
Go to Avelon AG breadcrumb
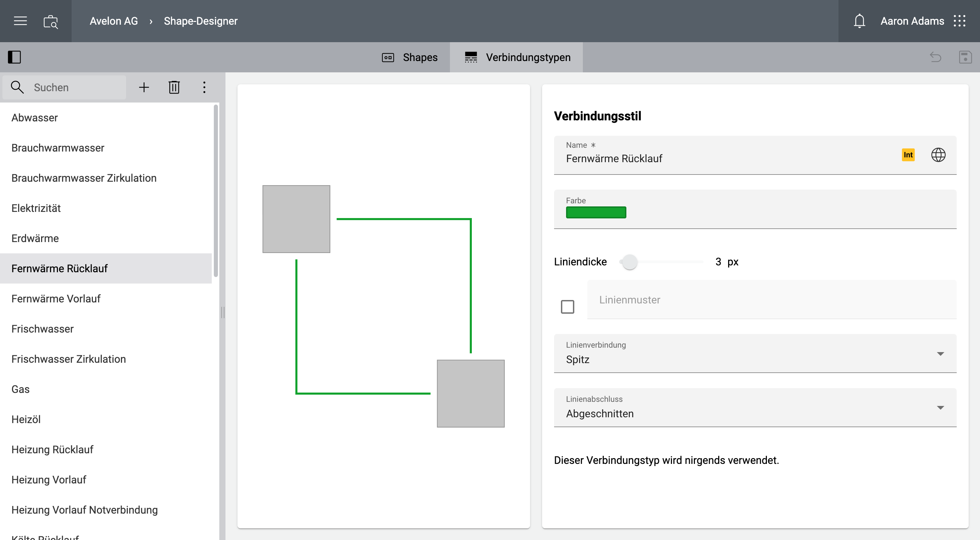click(114, 21)
